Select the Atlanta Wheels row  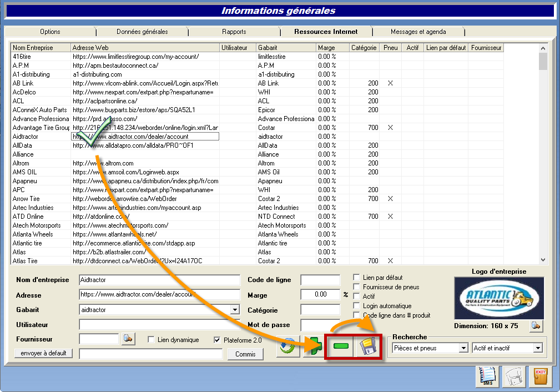click(257, 234)
